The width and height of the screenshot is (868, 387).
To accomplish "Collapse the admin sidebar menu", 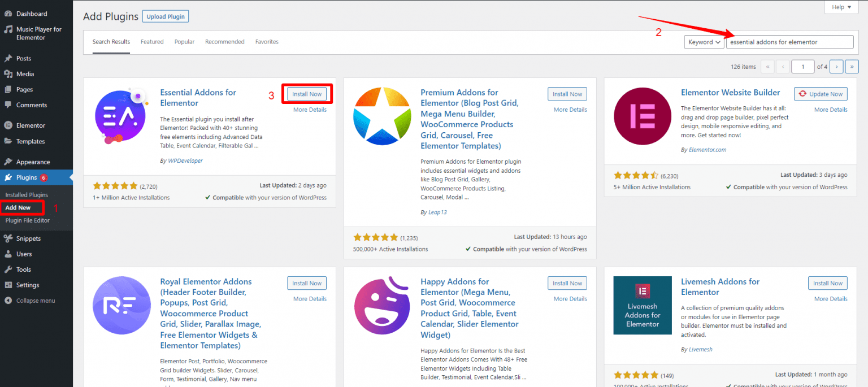I will (x=8, y=300).
